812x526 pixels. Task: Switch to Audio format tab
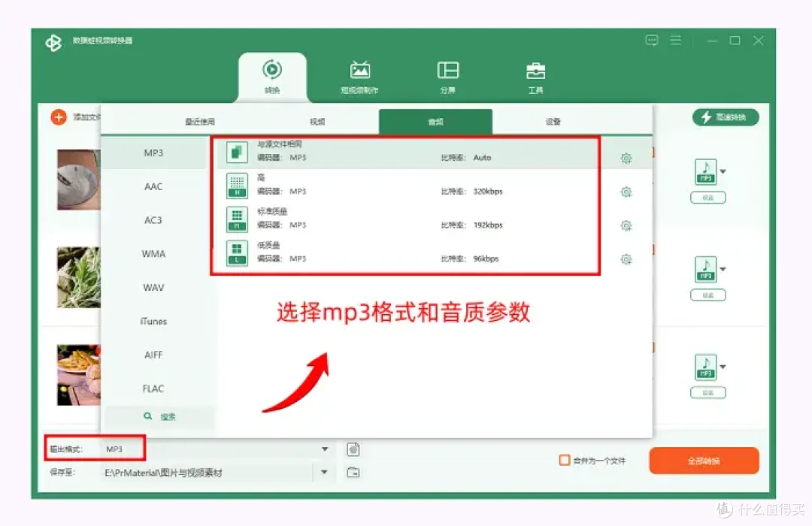tap(435, 122)
